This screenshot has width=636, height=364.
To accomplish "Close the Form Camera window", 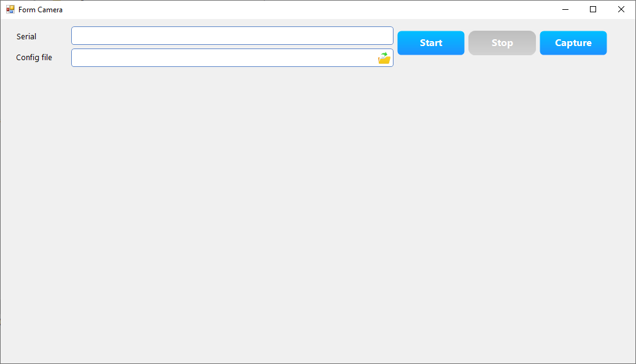I will point(621,9).
